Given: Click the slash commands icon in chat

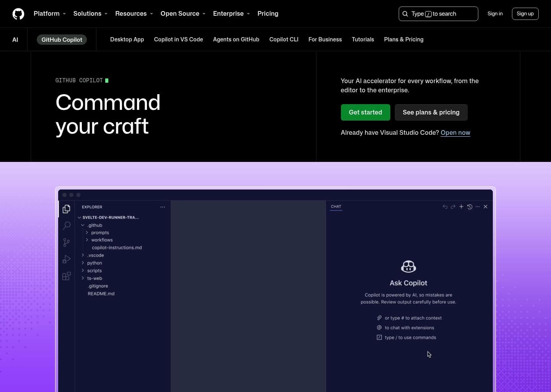Looking at the screenshot, I should point(379,337).
